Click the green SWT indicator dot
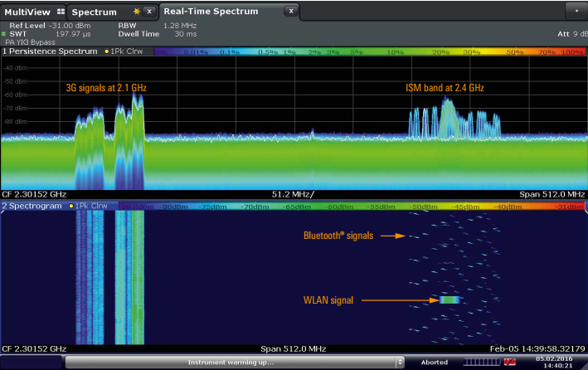The image size is (588, 370). coord(4,32)
